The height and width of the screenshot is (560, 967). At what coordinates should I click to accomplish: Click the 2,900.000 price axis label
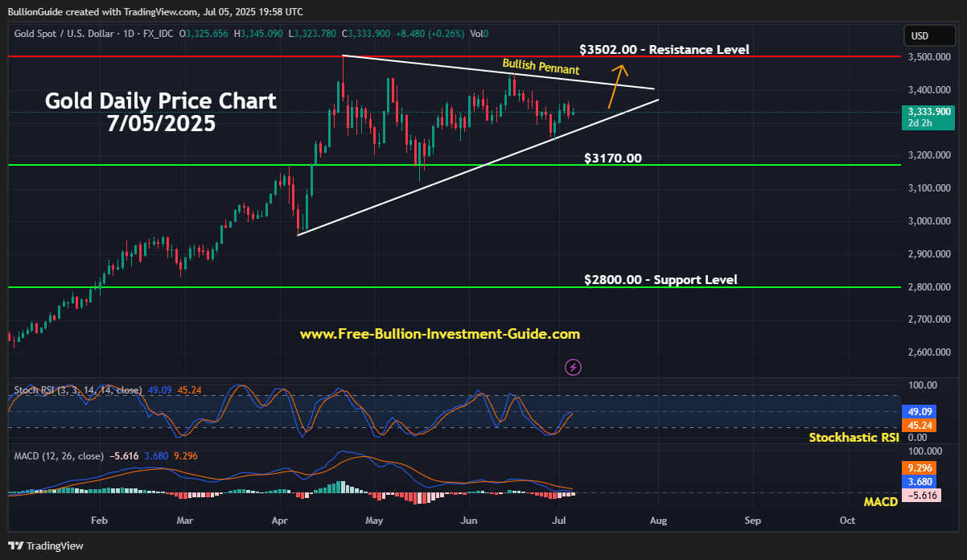coord(928,254)
